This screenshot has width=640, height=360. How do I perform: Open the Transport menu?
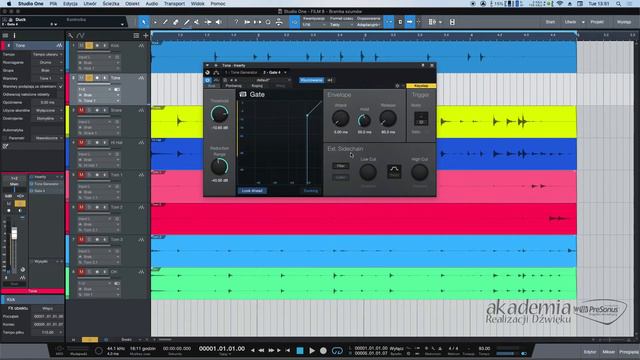[x=174, y=4]
